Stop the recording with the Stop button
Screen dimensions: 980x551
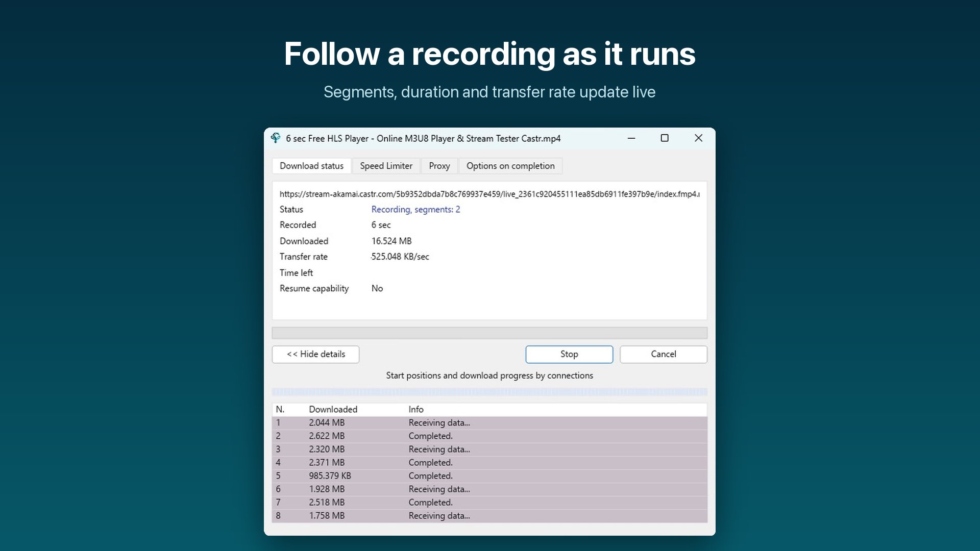569,354
